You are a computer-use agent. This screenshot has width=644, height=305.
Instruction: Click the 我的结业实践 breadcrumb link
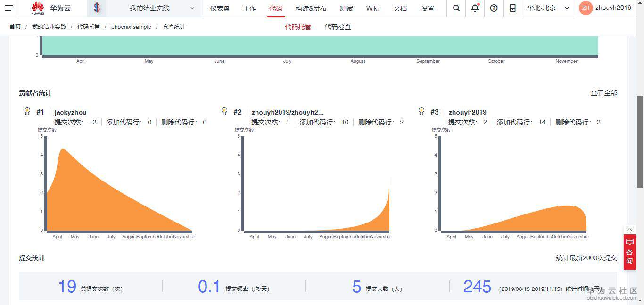pos(49,27)
